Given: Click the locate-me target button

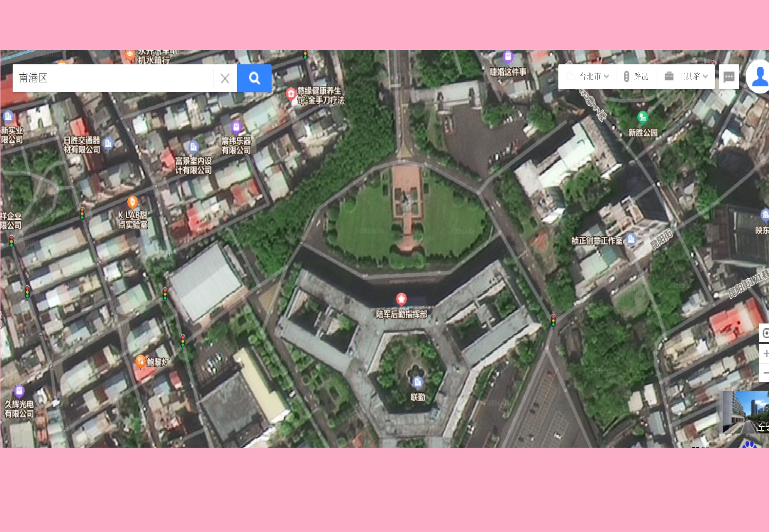Looking at the screenshot, I should click(x=765, y=333).
